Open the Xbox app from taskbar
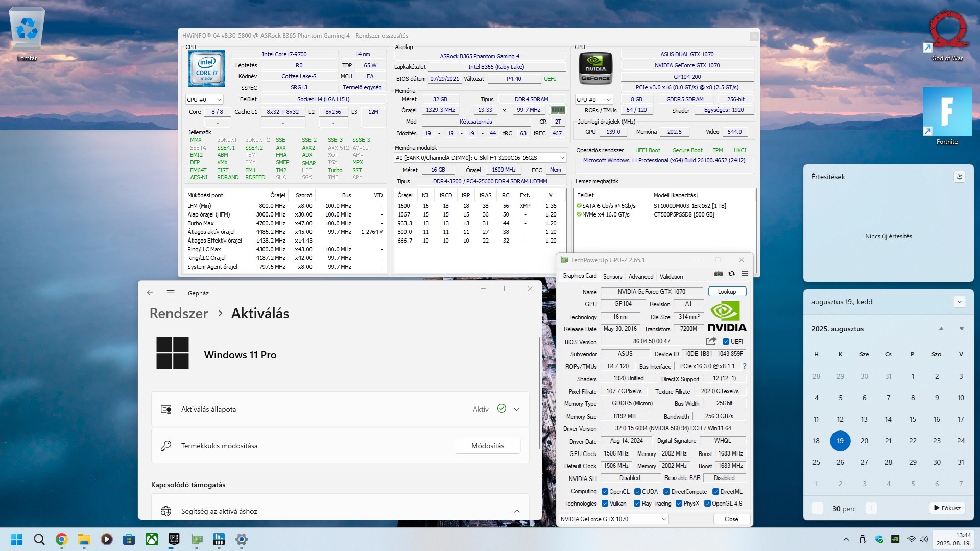This screenshot has width=980, height=551. (152, 539)
